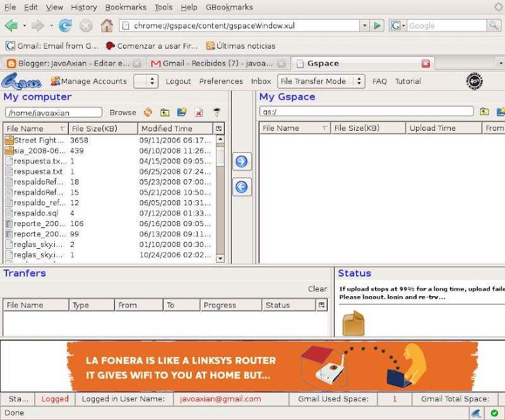Reload the current page
This screenshot has height=420, width=505.
(65, 25)
